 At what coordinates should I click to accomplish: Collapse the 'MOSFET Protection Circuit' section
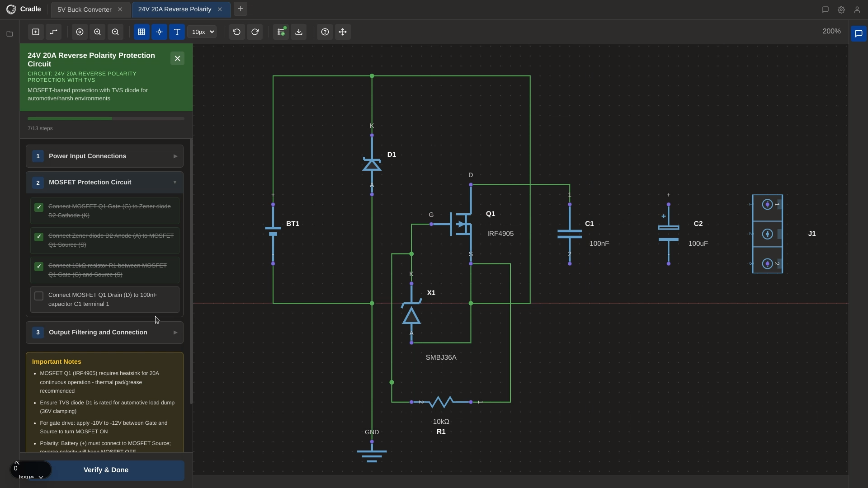(175, 182)
